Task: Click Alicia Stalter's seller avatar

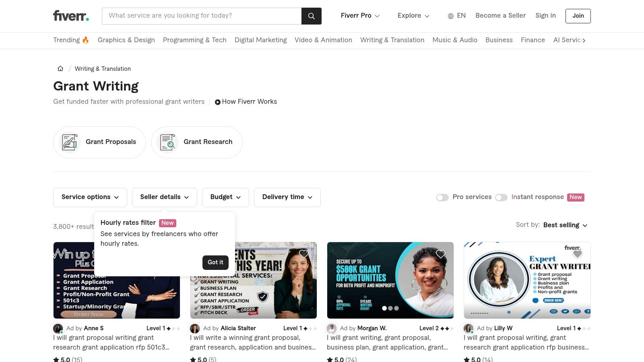Action: click(x=195, y=329)
